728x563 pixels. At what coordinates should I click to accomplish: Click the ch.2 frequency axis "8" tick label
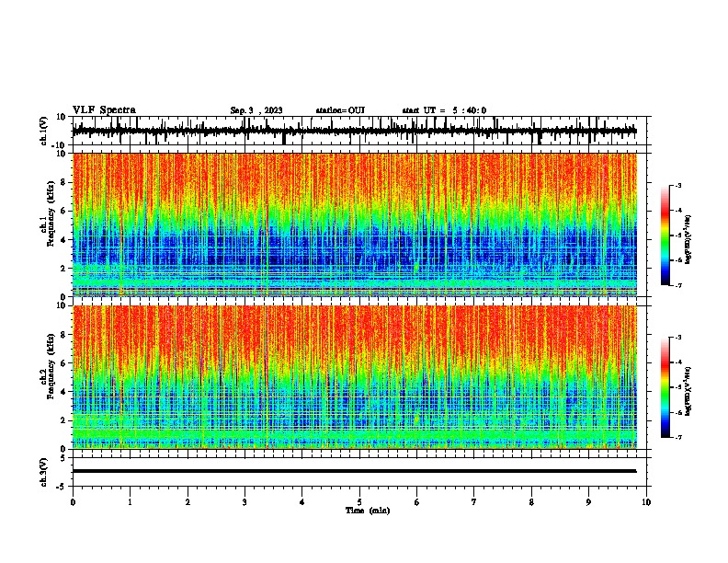(x=64, y=335)
